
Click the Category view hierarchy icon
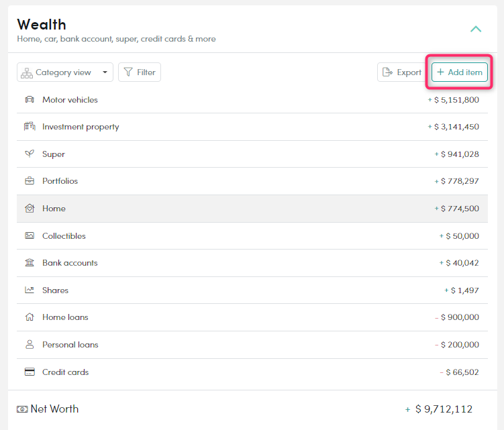tap(27, 72)
